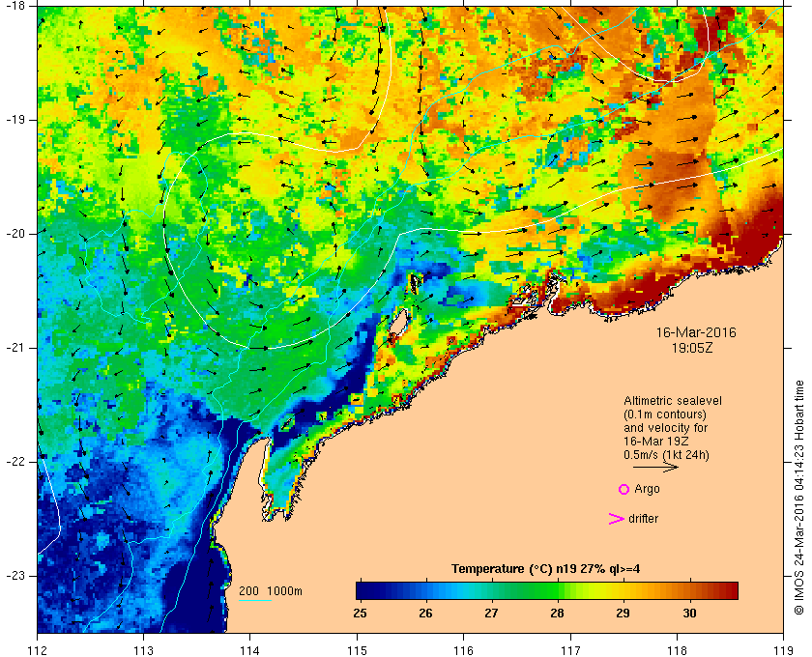The width and height of the screenshot is (812, 657).
Task: Click the magenta drifter arrowhead legend symbol
Action: [617, 519]
